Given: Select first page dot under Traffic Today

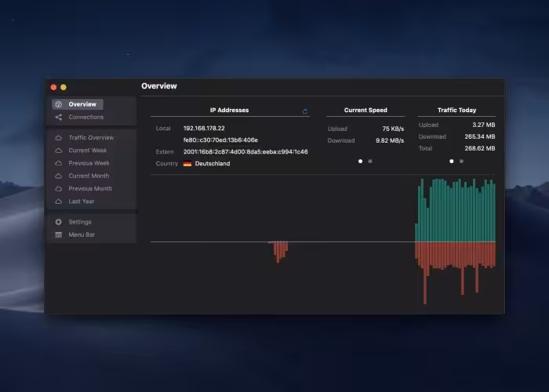Looking at the screenshot, I should pos(451,162).
